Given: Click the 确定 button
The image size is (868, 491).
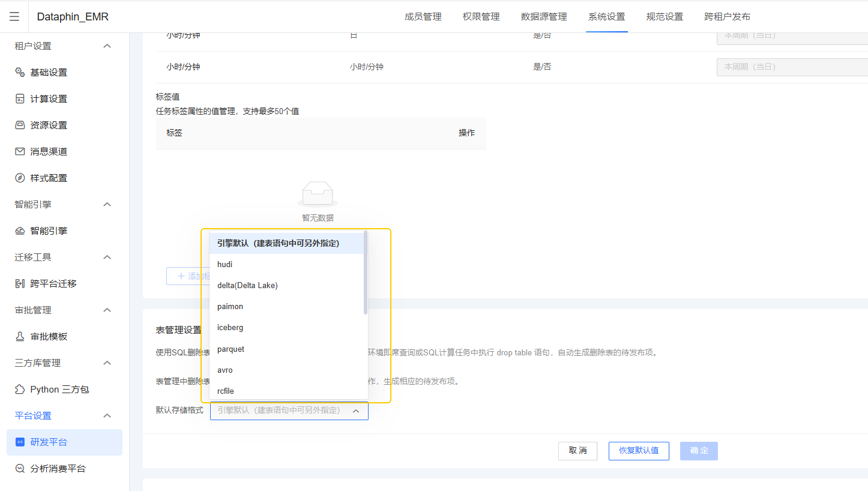Looking at the screenshot, I should click(x=699, y=451).
